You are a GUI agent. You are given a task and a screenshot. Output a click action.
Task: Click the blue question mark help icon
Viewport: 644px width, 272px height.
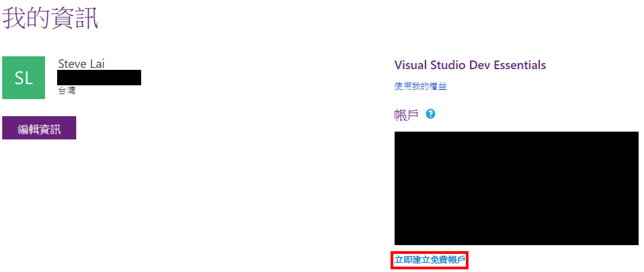click(x=430, y=114)
